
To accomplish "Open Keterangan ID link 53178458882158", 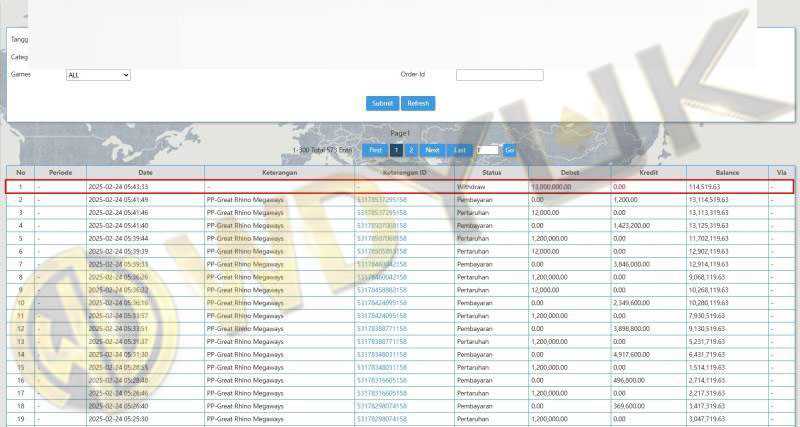I will click(x=382, y=290).
